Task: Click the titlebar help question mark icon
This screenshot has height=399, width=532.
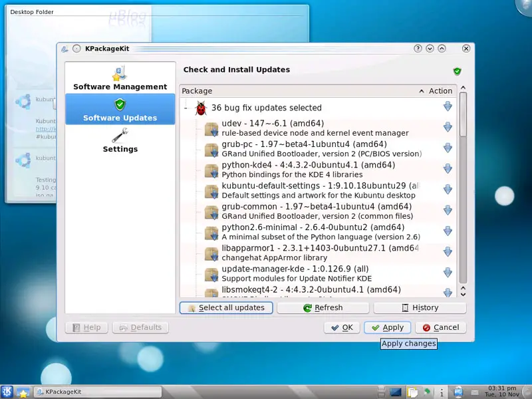Action: [418, 49]
